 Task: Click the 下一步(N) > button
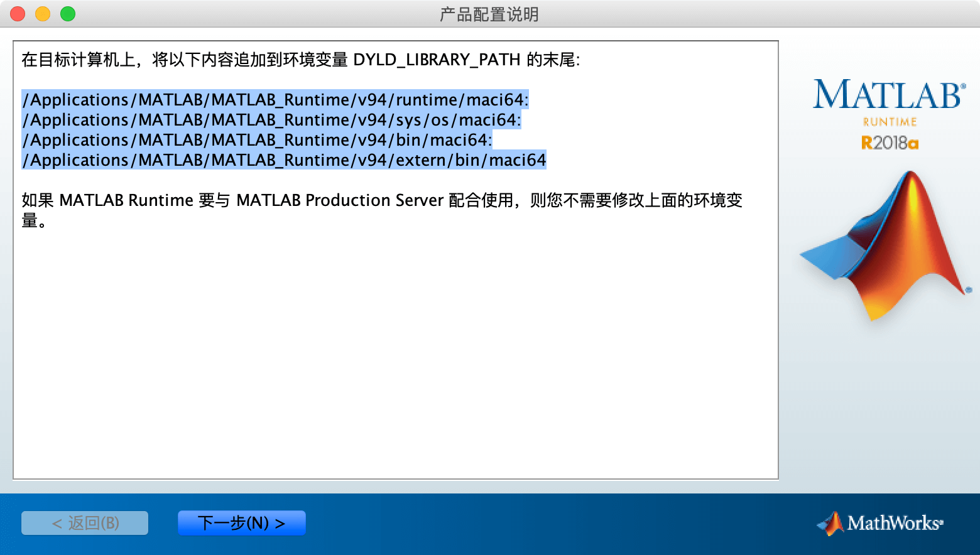(x=242, y=523)
